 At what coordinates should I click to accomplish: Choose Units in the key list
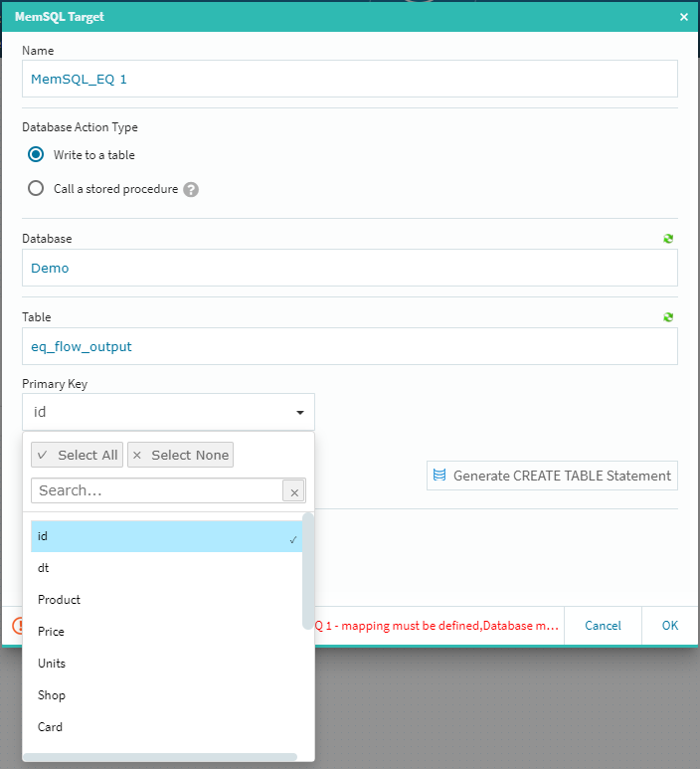166,664
